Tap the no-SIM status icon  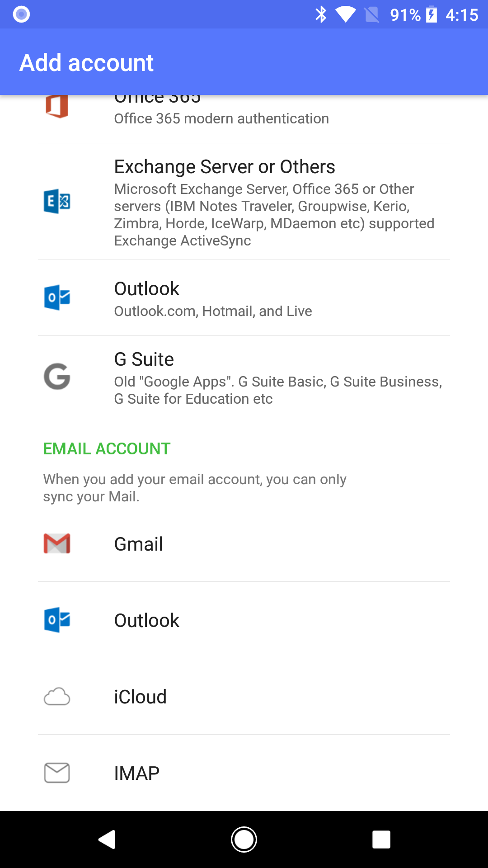pos(372,14)
